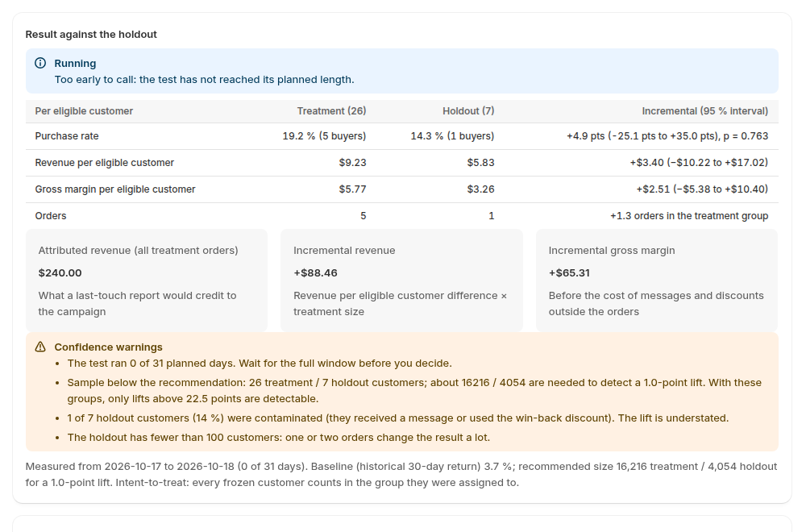Select the 'Too early to call' message text

pyautogui.click(x=204, y=80)
